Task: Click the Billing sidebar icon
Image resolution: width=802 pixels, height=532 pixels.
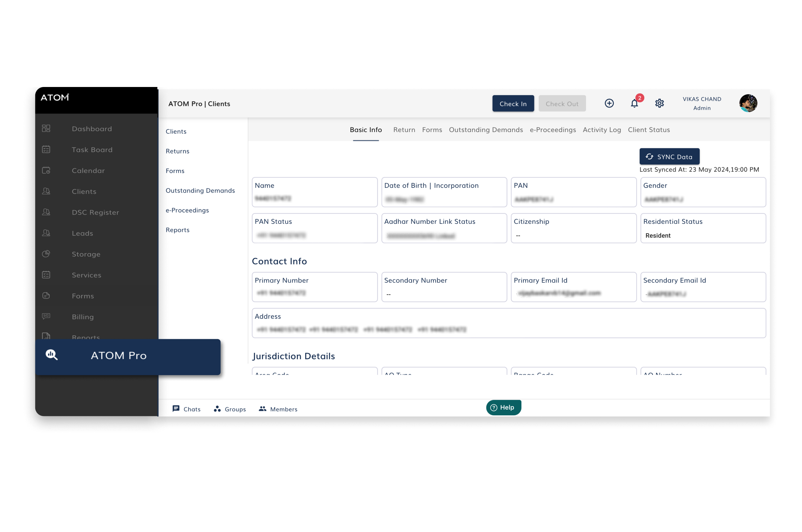Action: click(46, 316)
